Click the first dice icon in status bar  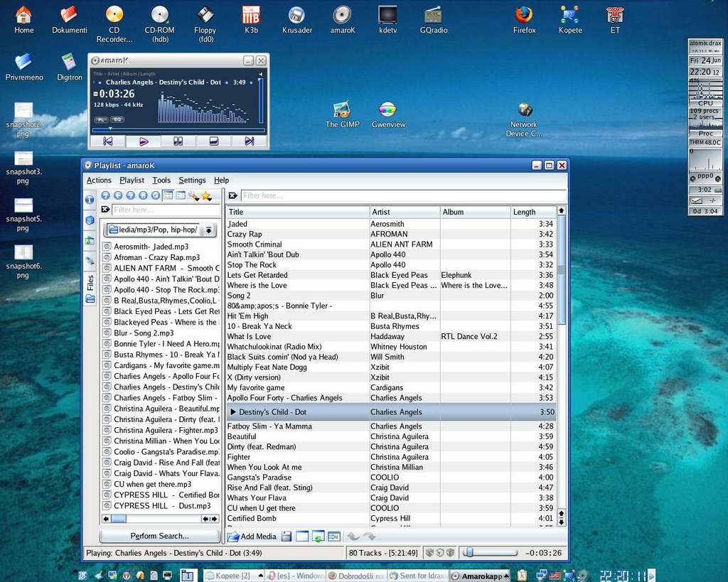(430, 552)
